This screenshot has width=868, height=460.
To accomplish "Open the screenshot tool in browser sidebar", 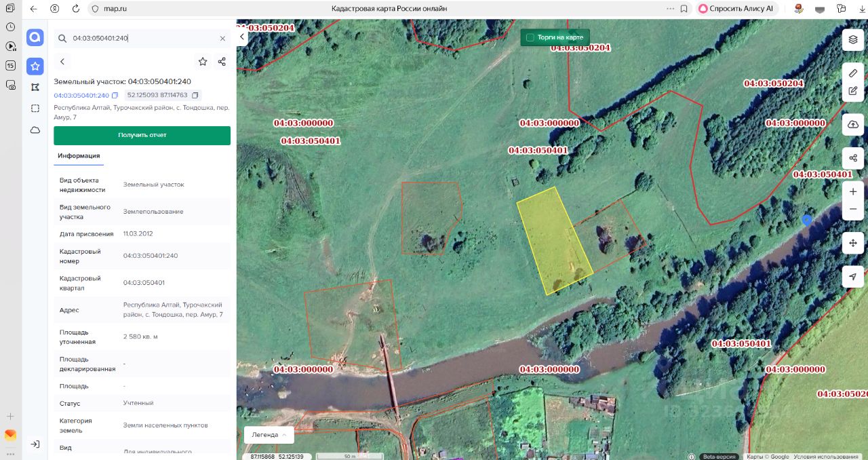I will [x=10, y=85].
